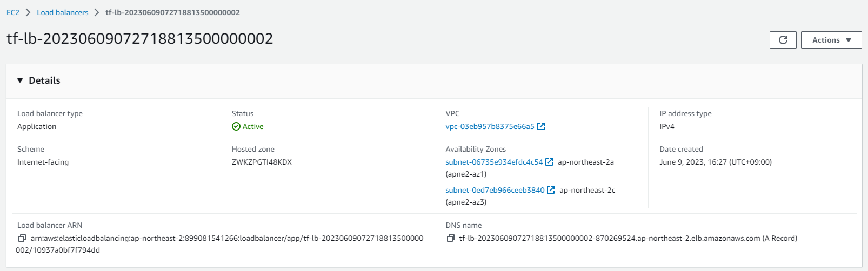The height and width of the screenshot is (271, 868).
Task: Collapse the Details section triangle
Action: pyautogui.click(x=20, y=80)
